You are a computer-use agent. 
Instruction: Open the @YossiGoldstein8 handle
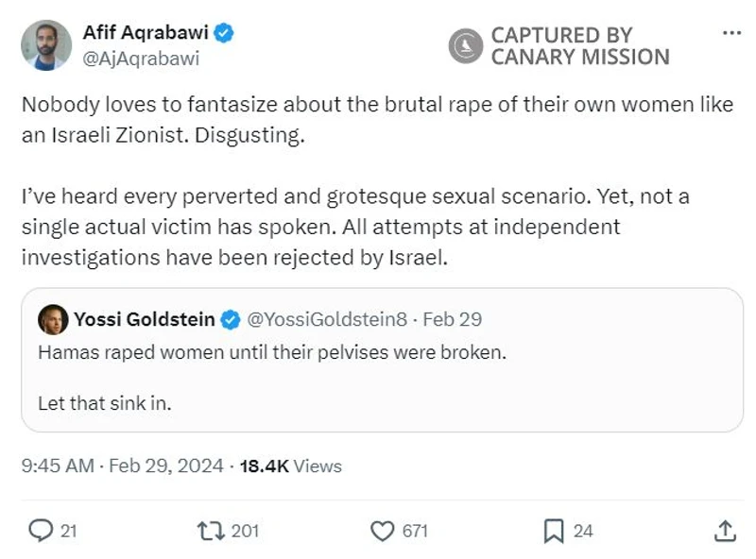327,320
